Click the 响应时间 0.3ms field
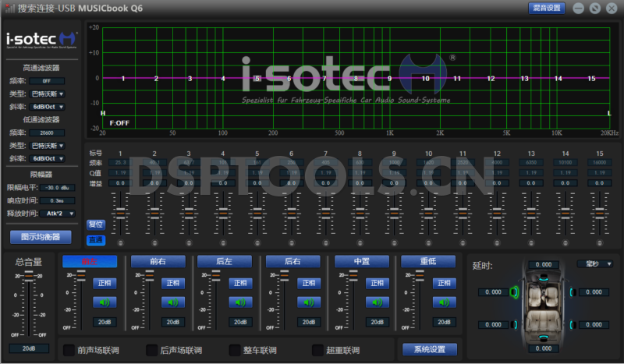Image resolution: width=624 pixels, height=364 pixels. coord(58,200)
